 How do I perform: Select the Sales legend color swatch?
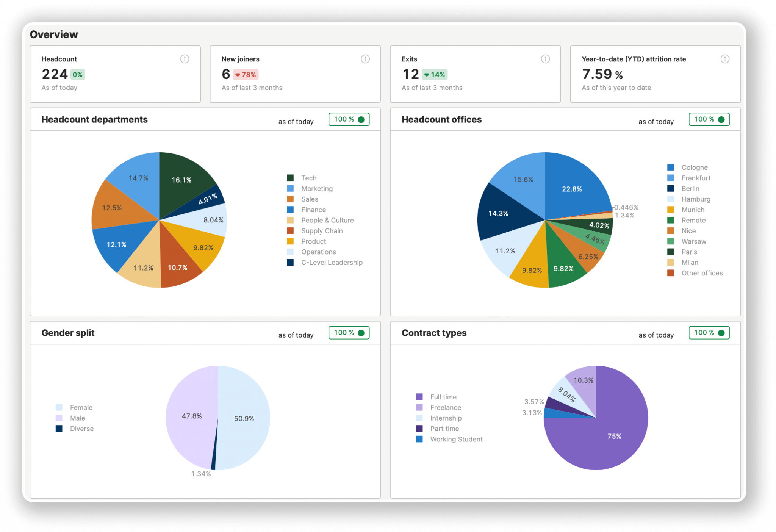(291, 199)
